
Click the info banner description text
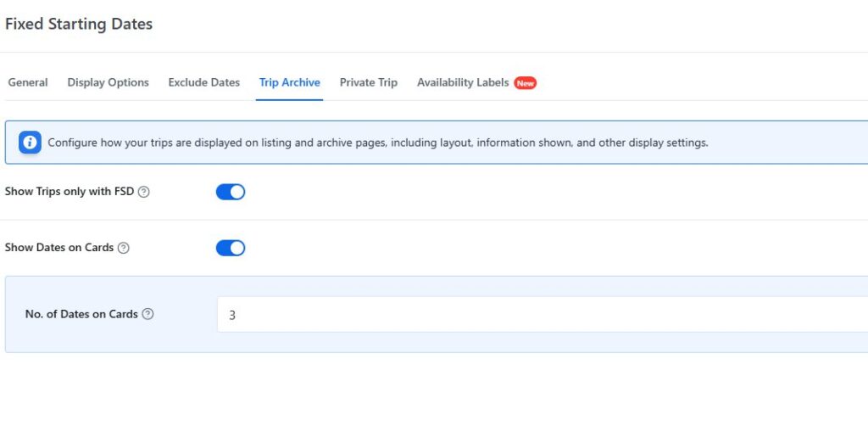tap(377, 143)
